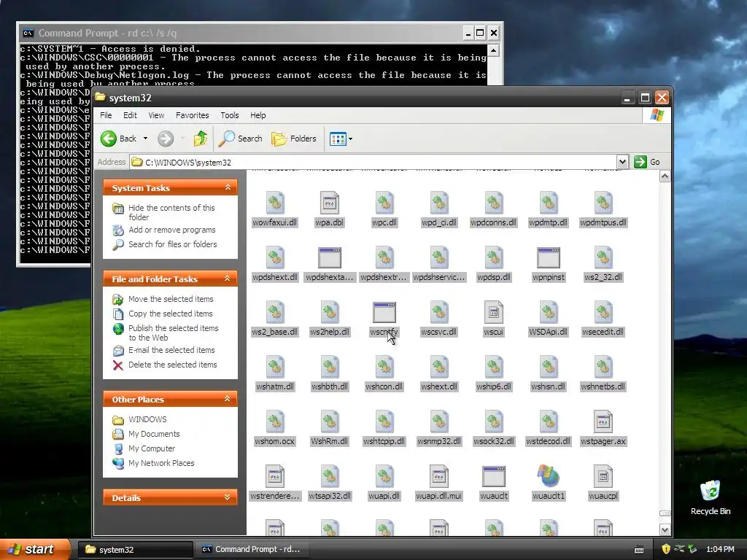Click Command Prompt scrollbar up arrow
The width and height of the screenshot is (747, 560).
point(494,50)
